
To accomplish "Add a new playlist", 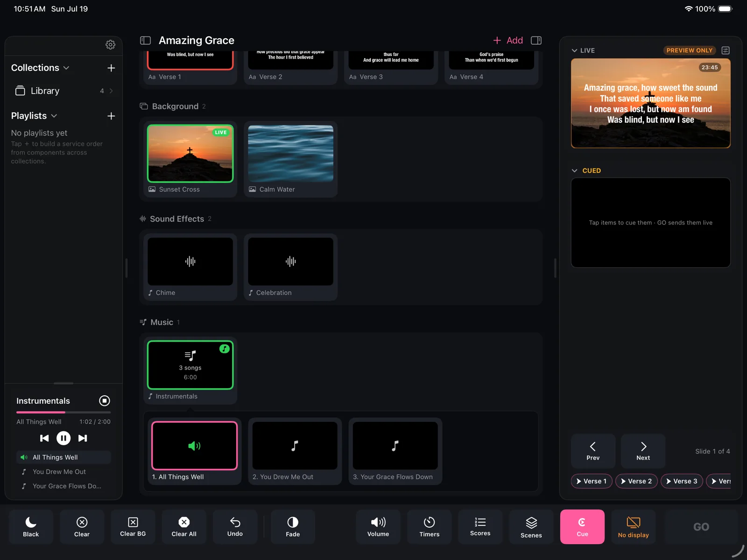I will (111, 116).
